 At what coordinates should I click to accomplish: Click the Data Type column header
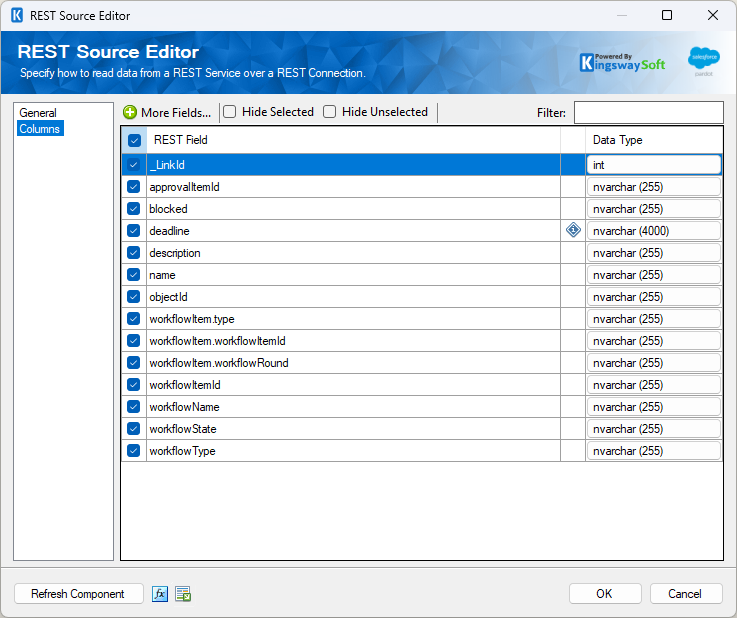[654, 140]
